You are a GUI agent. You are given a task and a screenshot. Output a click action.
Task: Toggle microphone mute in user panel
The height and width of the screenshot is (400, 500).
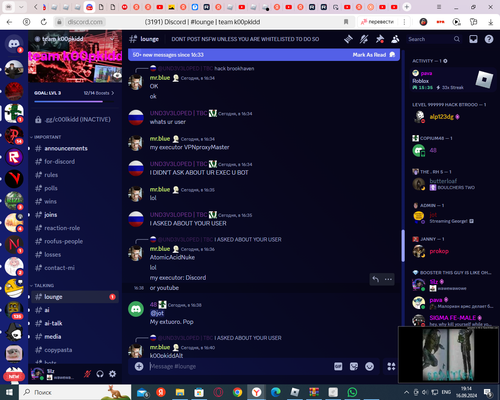(87, 374)
